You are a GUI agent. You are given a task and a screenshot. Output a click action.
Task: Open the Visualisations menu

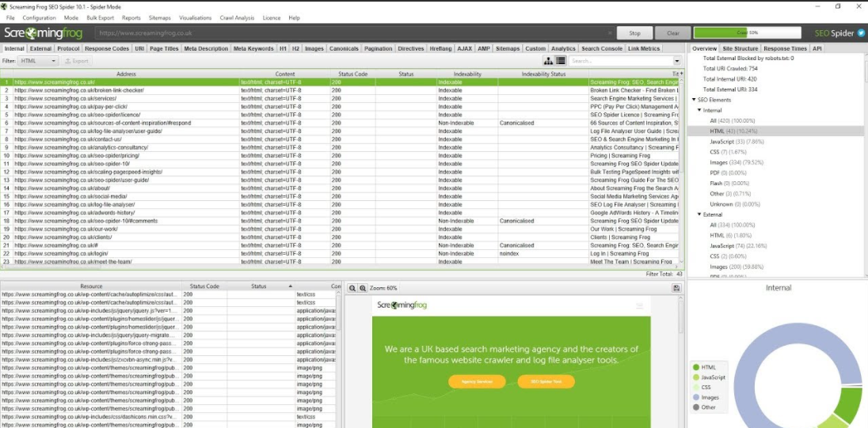[195, 17]
